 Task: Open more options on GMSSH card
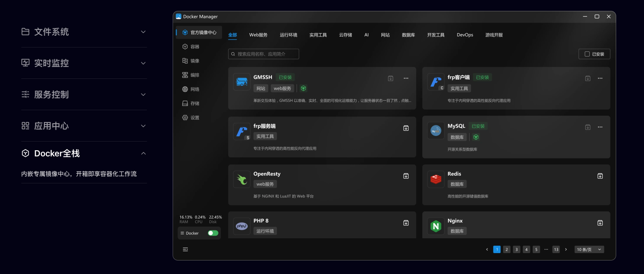click(406, 78)
